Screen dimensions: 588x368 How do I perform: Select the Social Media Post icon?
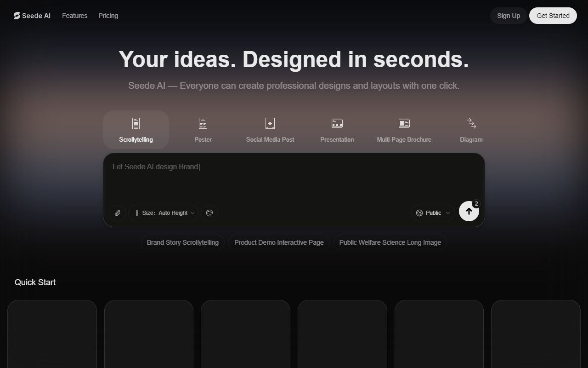(x=270, y=123)
